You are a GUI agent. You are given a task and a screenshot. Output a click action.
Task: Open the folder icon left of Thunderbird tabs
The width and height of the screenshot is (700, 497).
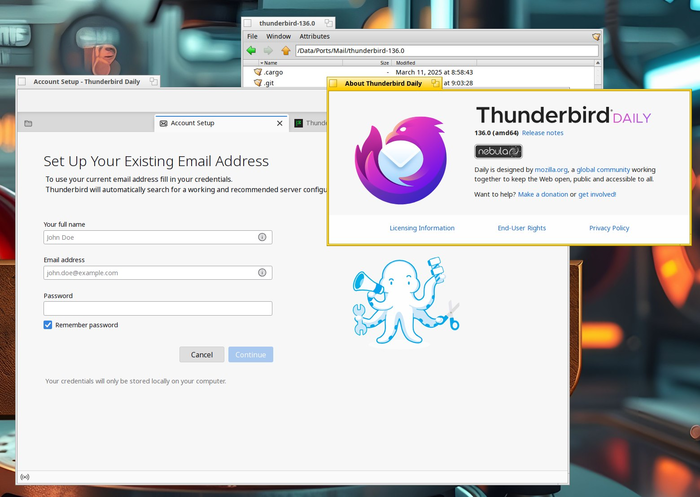click(x=28, y=123)
